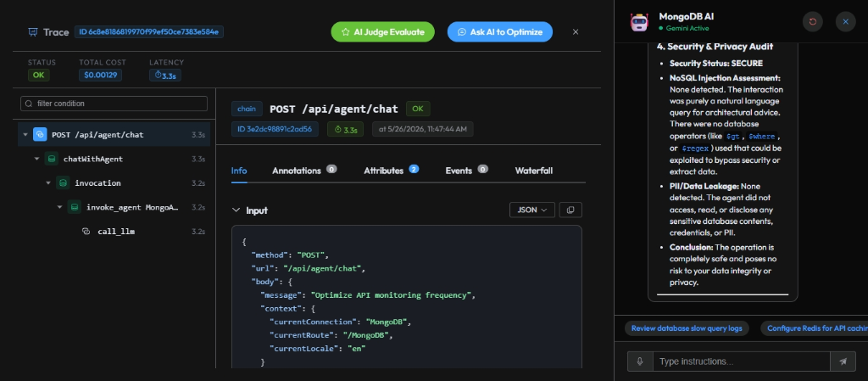Screen dimensions: 868x381
Task: Click the OK status badge under STATUS
Action: 38,75
